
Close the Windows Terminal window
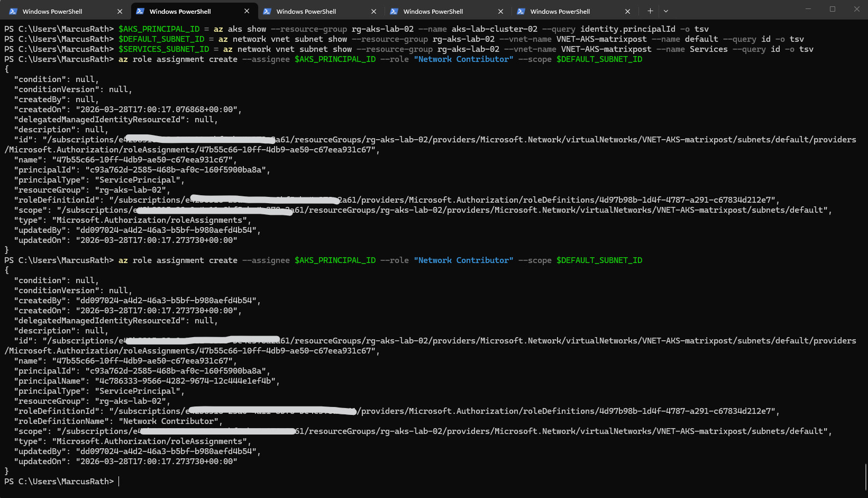click(x=856, y=9)
